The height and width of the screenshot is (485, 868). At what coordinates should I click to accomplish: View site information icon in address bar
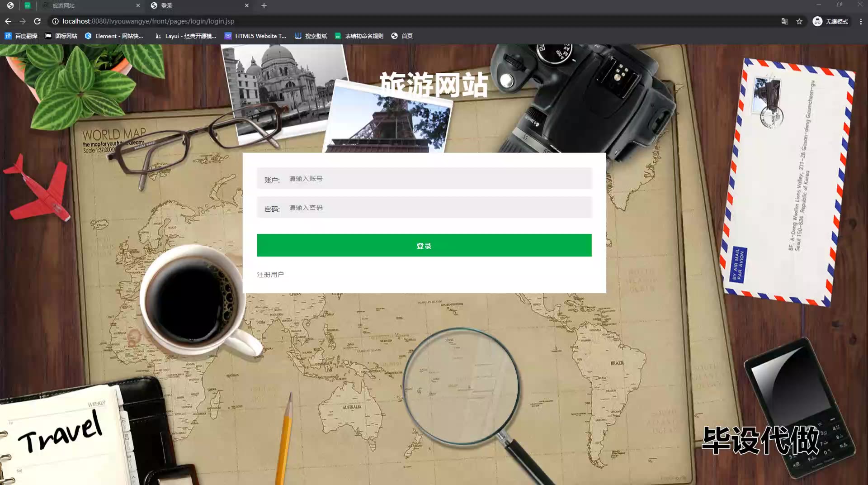[x=55, y=21]
